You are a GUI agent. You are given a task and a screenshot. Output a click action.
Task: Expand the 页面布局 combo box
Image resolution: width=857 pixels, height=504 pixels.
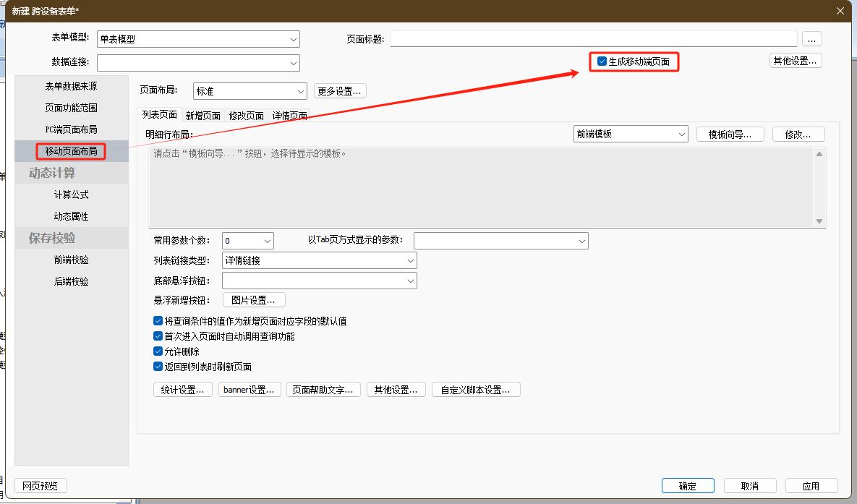tap(301, 91)
